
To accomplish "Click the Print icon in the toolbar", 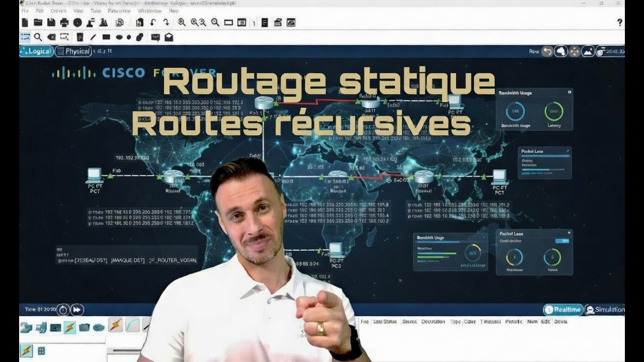I will 64,22.
